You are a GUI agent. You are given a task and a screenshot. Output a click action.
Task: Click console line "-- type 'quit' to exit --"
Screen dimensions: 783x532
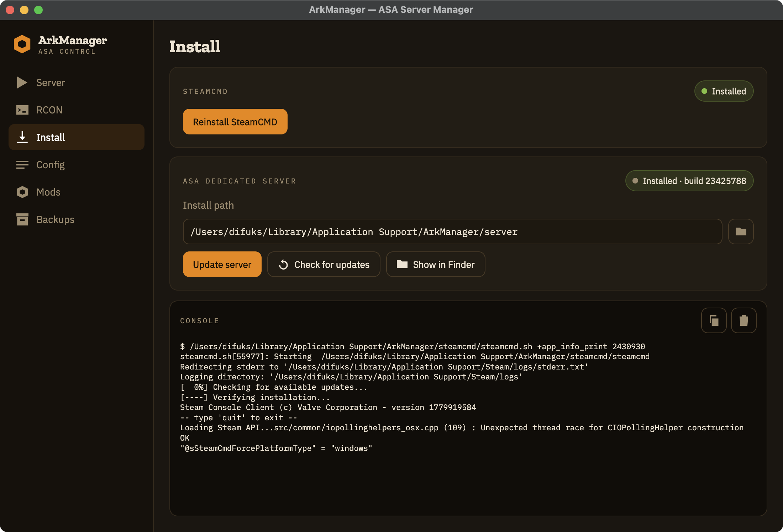click(238, 417)
